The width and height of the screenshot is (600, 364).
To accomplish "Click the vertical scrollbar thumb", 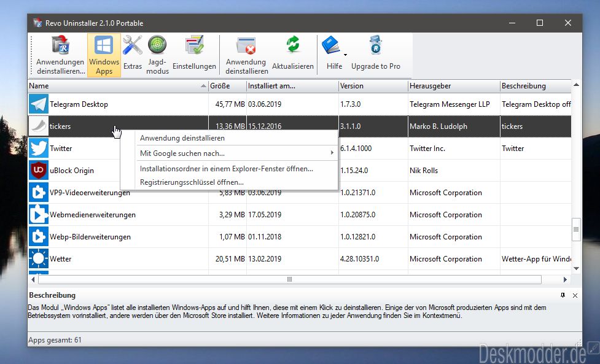I will click(x=576, y=230).
